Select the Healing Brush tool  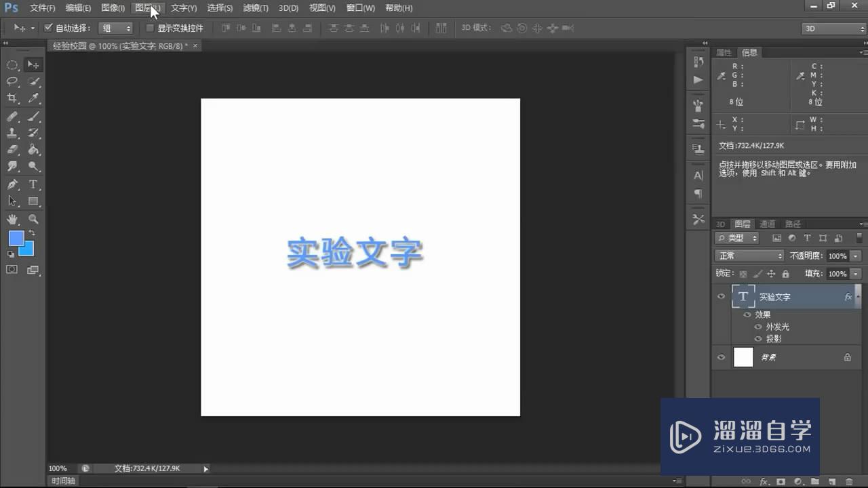[12, 116]
